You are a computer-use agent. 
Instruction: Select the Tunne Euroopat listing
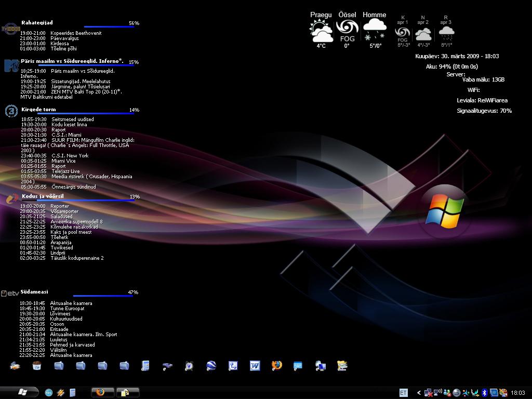[x=52, y=309]
